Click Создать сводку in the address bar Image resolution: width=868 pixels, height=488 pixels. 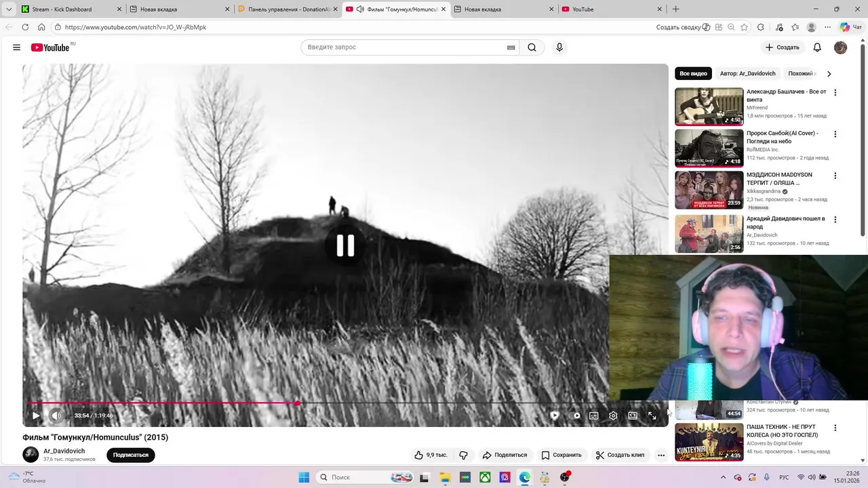click(683, 27)
